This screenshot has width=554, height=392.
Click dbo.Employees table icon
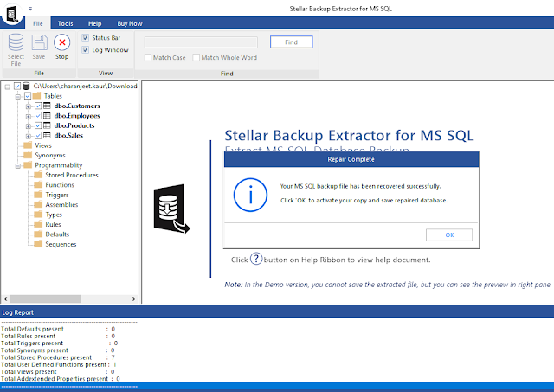[x=47, y=115]
